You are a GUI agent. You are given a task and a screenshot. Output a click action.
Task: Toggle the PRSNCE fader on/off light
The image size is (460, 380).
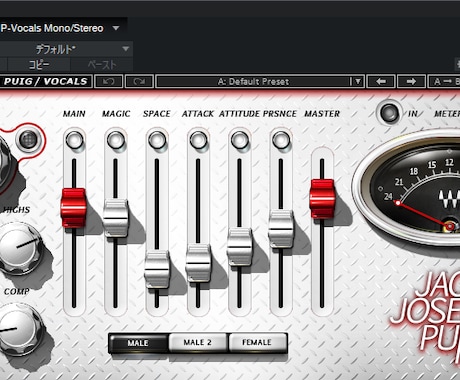(281, 140)
